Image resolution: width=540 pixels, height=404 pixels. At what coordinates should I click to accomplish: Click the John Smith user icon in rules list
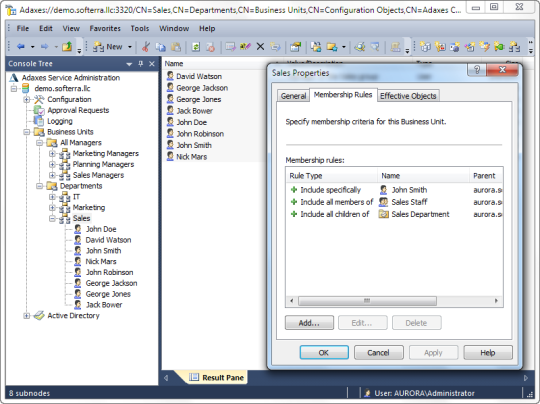(x=383, y=190)
